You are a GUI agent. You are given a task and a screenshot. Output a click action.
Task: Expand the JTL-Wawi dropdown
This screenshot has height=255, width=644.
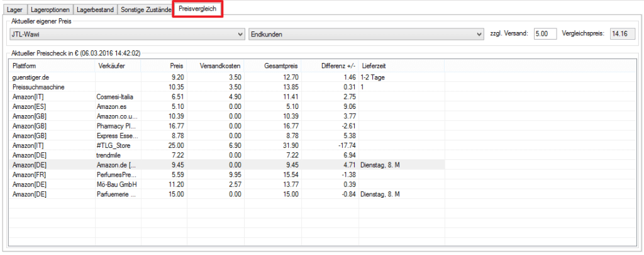pyautogui.click(x=127, y=34)
